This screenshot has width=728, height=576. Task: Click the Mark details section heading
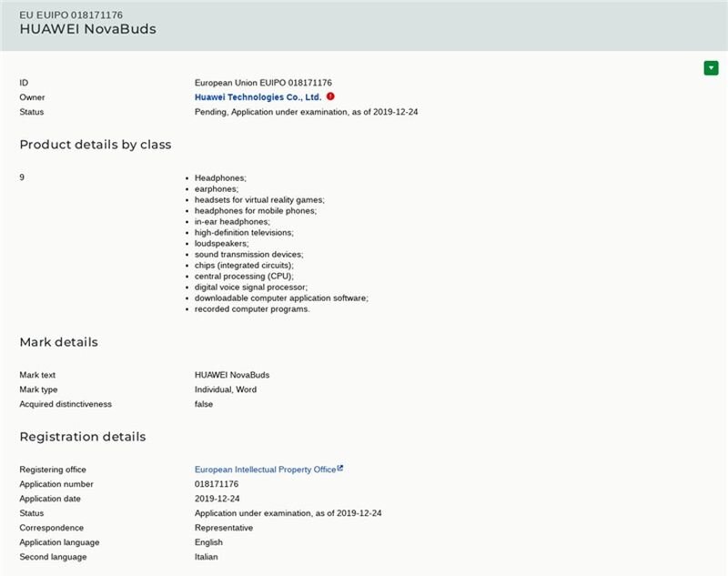pos(58,342)
